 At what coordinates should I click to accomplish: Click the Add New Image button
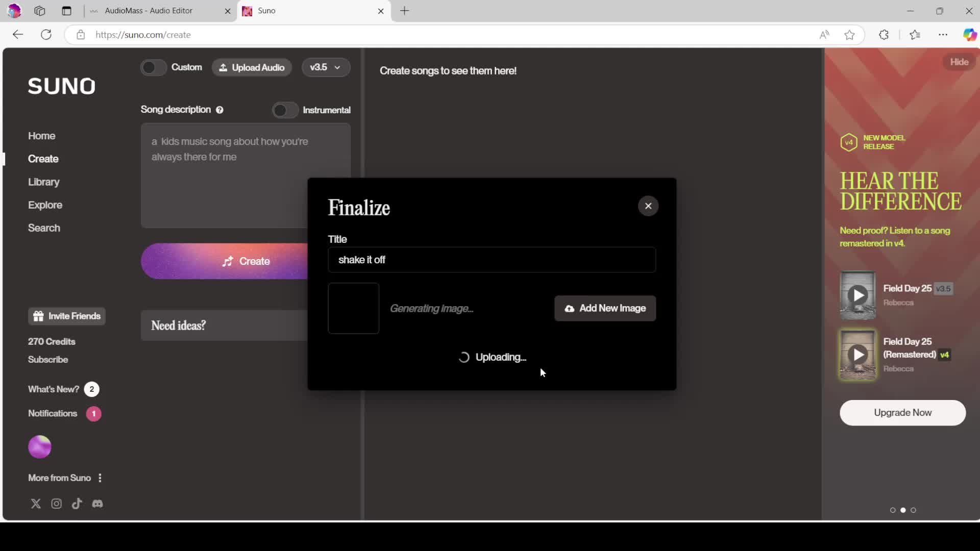pyautogui.click(x=605, y=309)
